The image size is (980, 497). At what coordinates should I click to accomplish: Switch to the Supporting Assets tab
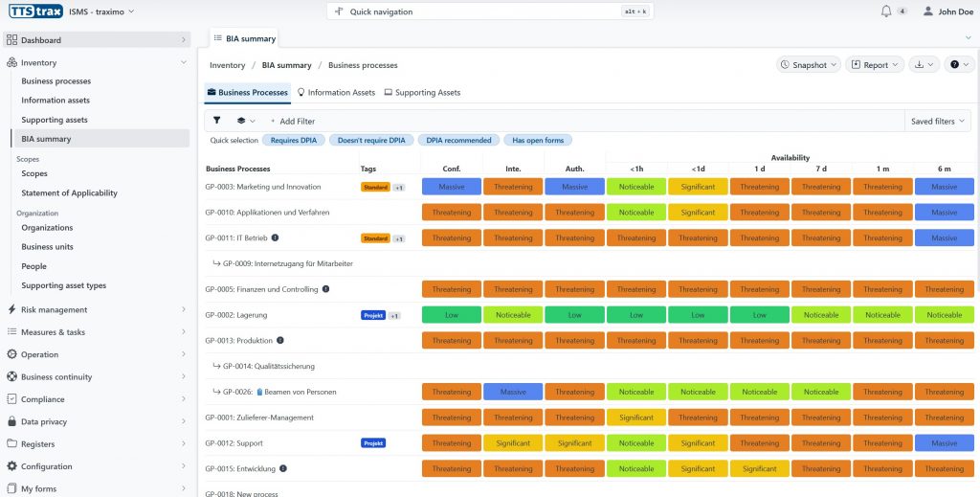pyautogui.click(x=422, y=93)
